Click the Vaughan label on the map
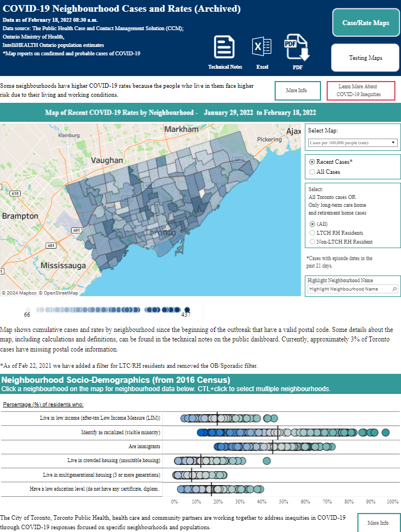 pos(107,160)
